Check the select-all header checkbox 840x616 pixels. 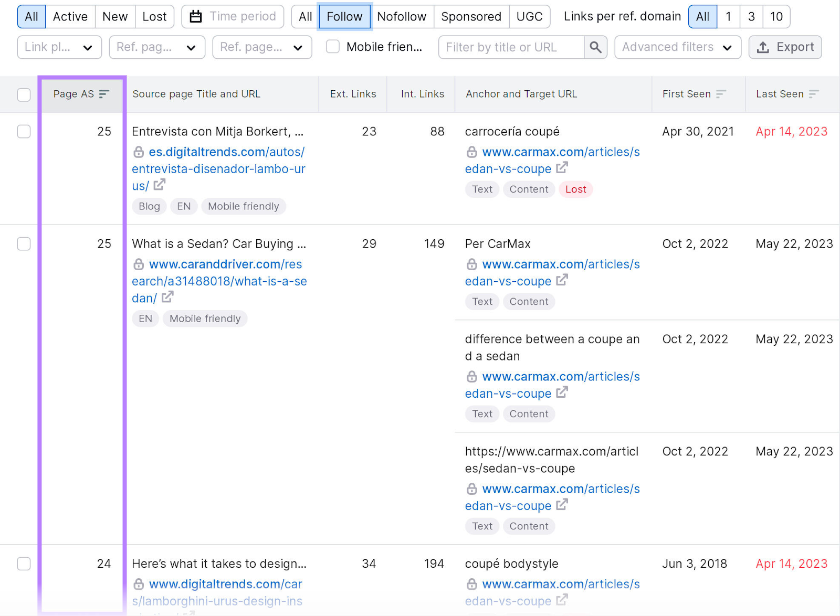coord(24,94)
